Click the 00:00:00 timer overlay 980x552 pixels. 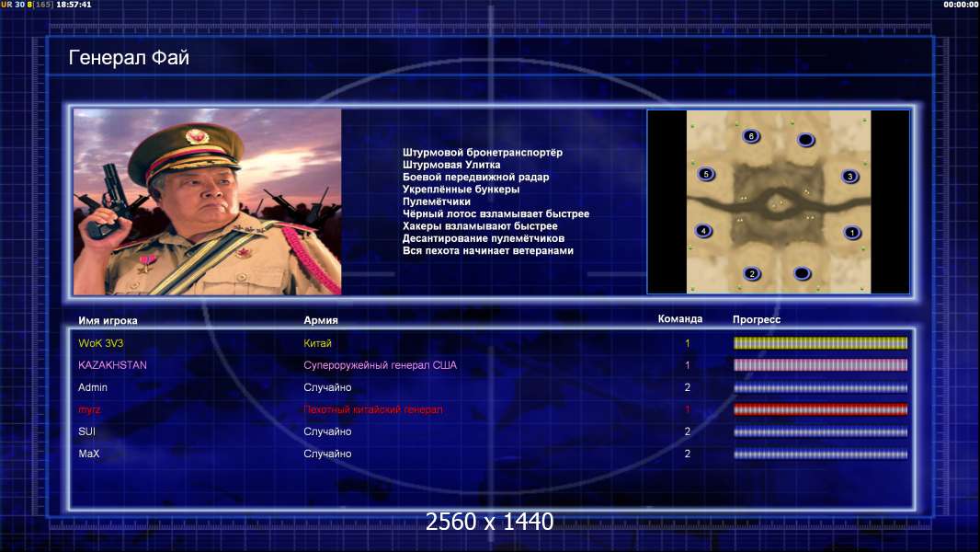[962, 5]
